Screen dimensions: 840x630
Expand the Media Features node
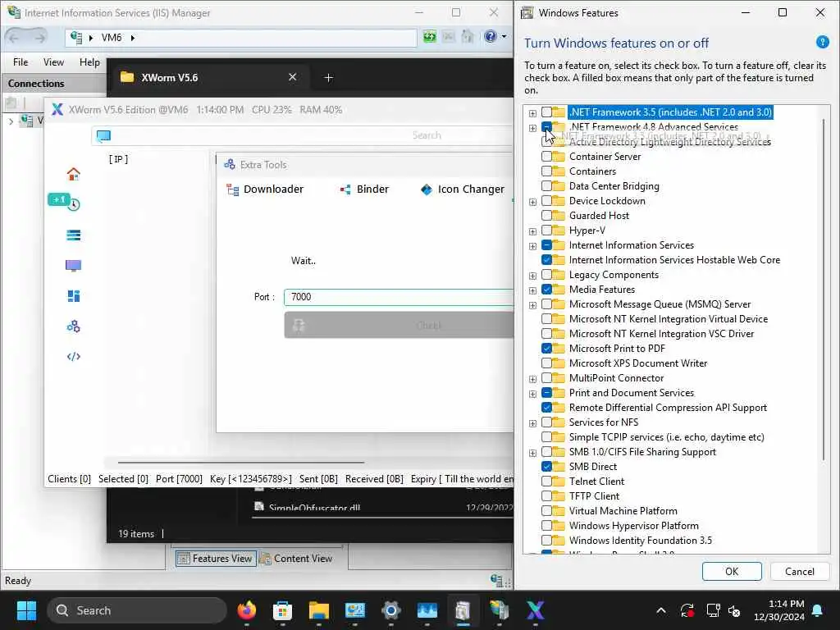(532, 290)
